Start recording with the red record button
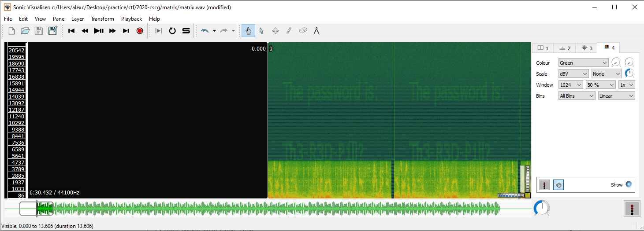Screen dimensions: 644x231 [140, 31]
